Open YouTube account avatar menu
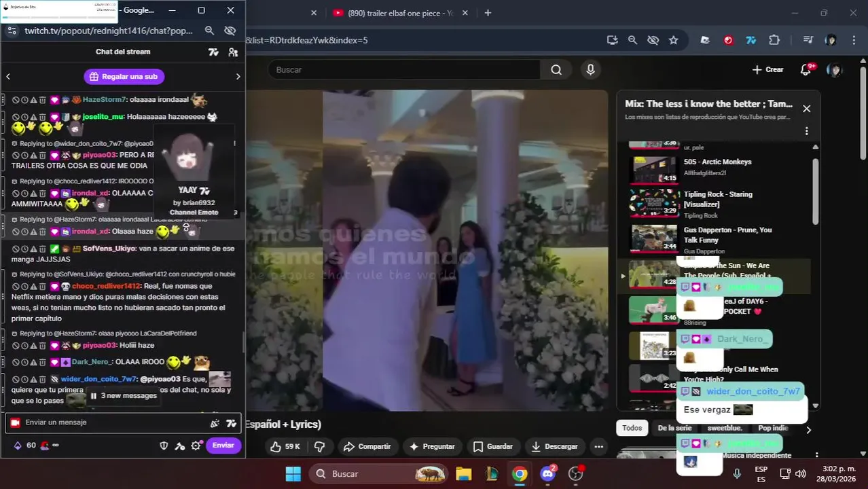Viewport: 868px width, 489px height. [834, 70]
